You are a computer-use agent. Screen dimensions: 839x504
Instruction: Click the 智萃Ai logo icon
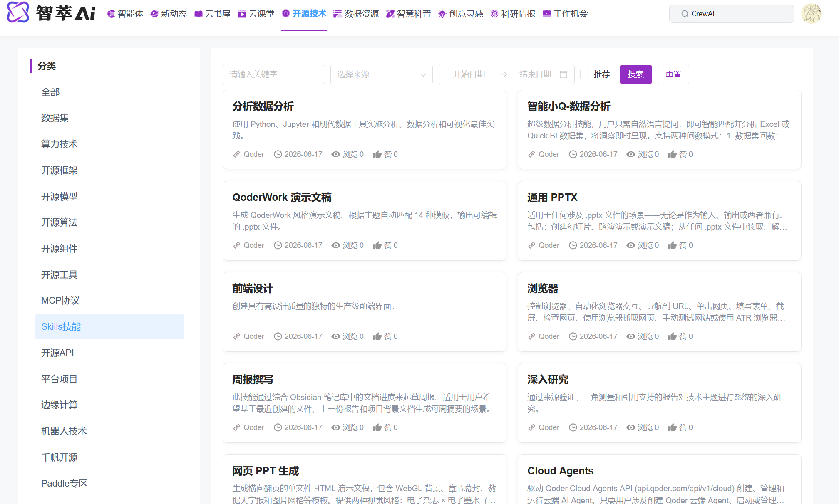coord(18,12)
